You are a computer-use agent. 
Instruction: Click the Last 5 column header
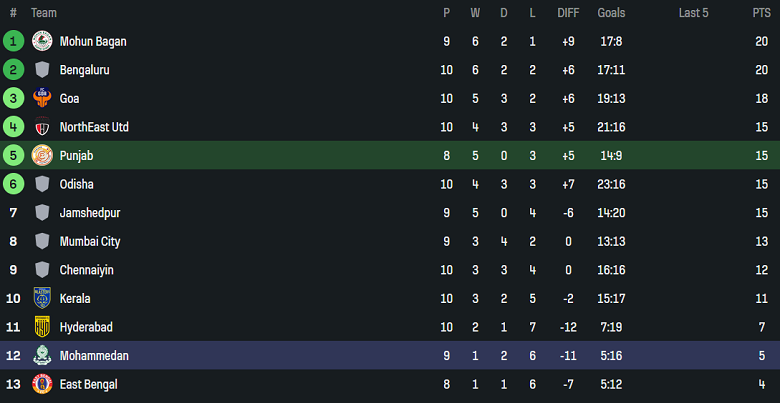coord(693,13)
